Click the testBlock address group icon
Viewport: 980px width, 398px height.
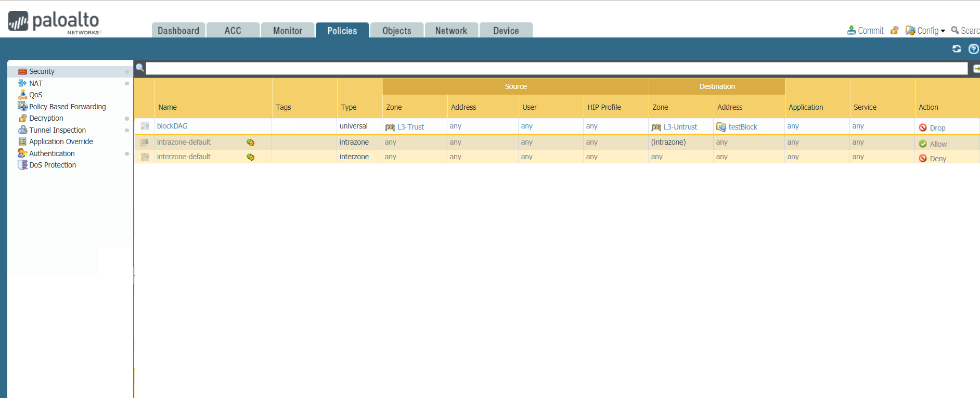pos(721,127)
